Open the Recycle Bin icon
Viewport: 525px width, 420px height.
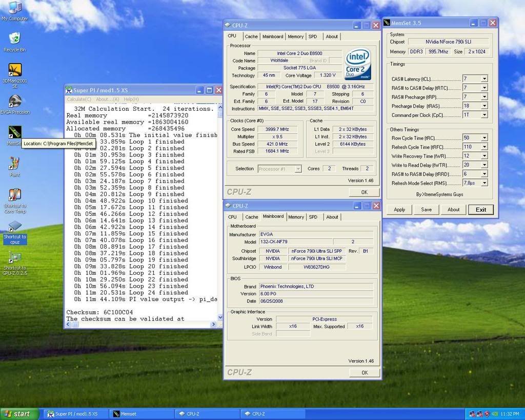[x=15, y=42]
